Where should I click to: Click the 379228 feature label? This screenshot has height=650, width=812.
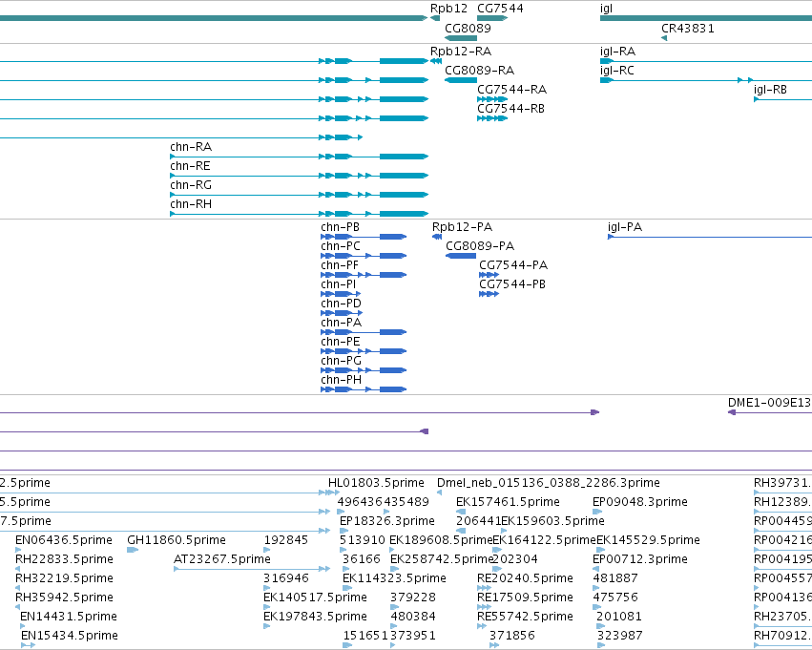(413, 598)
